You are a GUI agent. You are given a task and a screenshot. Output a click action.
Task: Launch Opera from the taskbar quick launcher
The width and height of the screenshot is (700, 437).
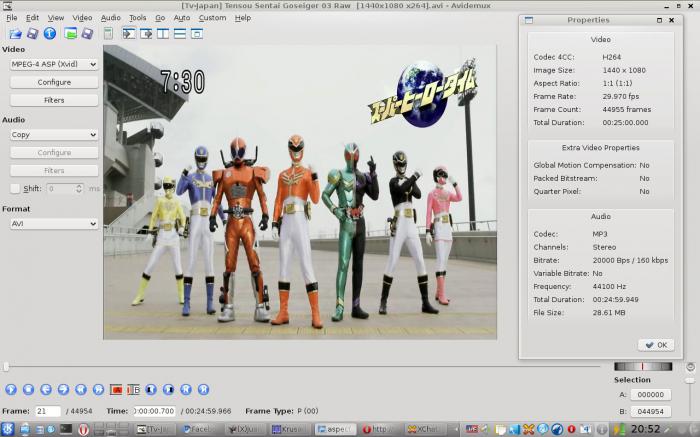tap(83, 429)
